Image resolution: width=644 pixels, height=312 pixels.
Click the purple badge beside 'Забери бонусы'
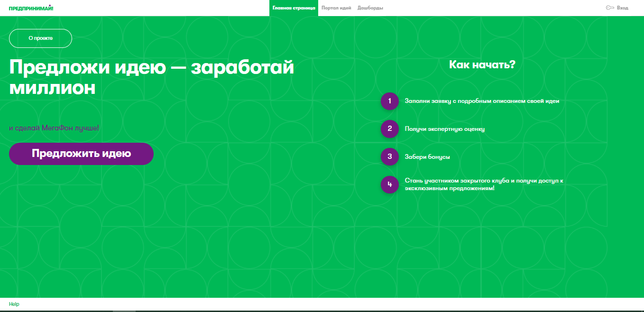[389, 156]
